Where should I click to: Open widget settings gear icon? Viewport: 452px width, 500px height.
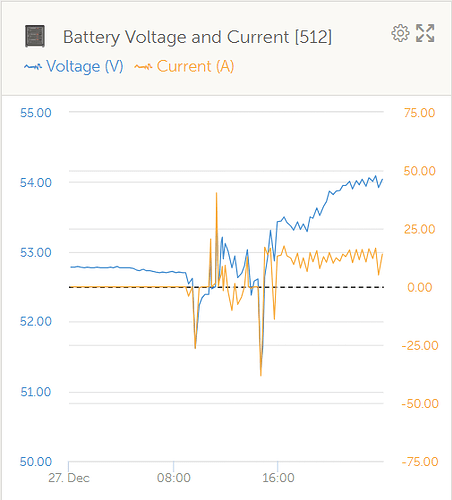tap(400, 33)
